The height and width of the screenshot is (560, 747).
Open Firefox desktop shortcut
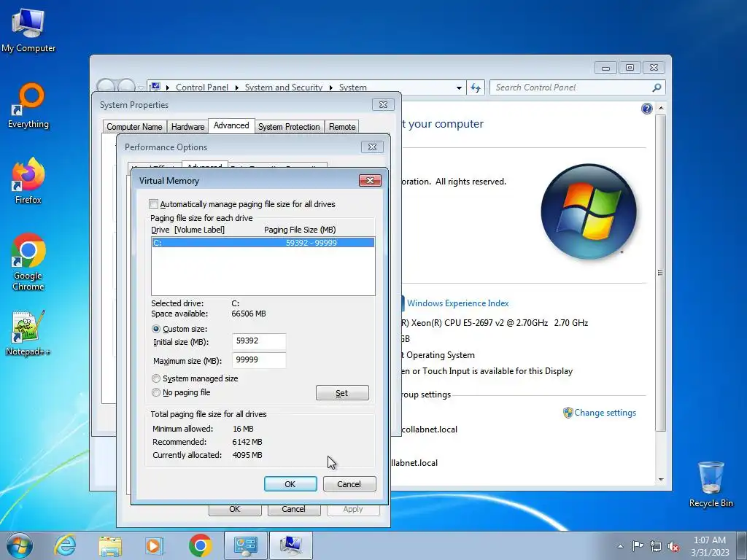pos(28,181)
